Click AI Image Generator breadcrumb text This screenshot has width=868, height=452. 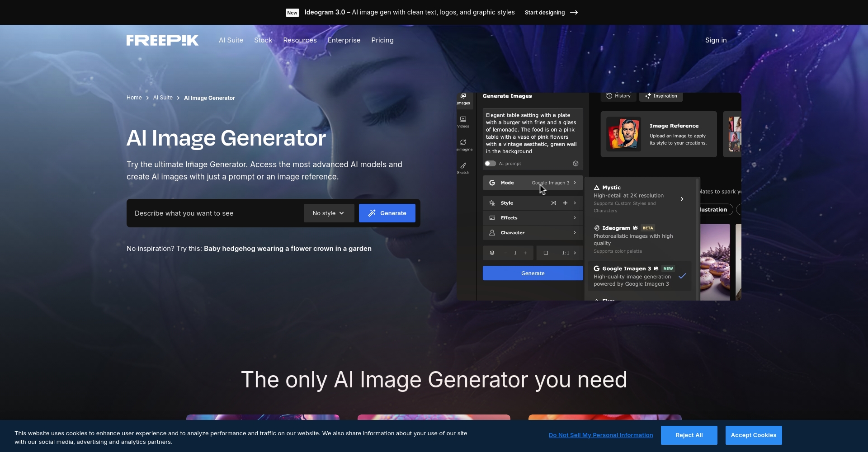tap(209, 98)
